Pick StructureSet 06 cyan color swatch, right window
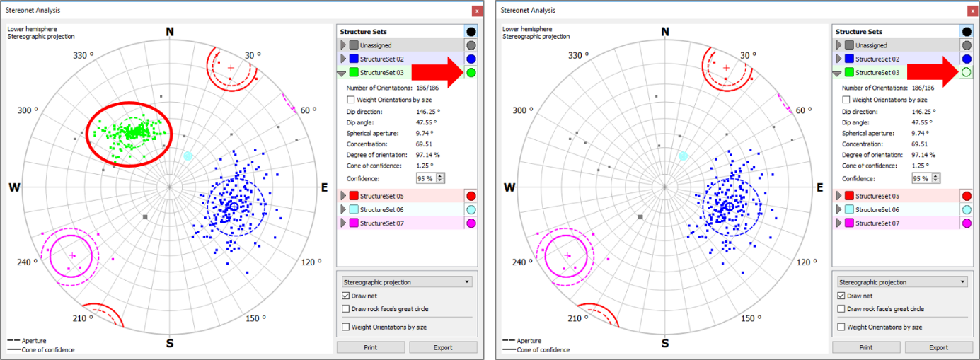This screenshot has height=360, width=980. [849, 209]
